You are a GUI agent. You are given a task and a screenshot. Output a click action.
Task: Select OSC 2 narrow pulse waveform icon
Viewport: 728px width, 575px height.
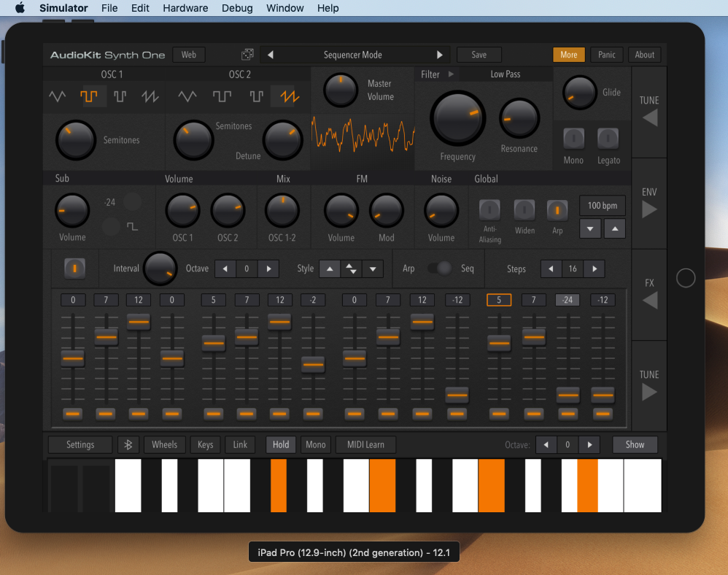click(x=256, y=96)
